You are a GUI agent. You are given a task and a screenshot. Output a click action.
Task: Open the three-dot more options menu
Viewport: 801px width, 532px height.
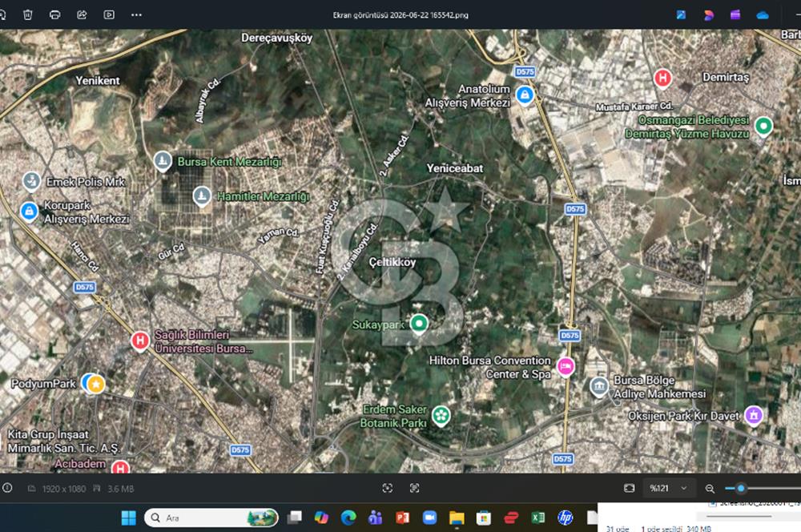coord(136,14)
